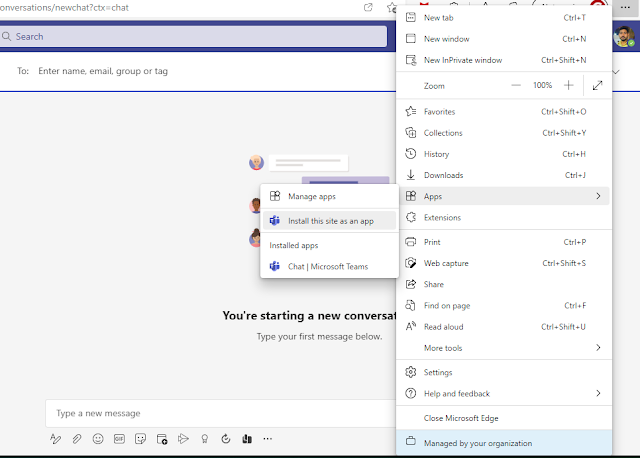This screenshot has width=640, height=458.
Task: Click Managed by your organization
Action: [504, 443]
